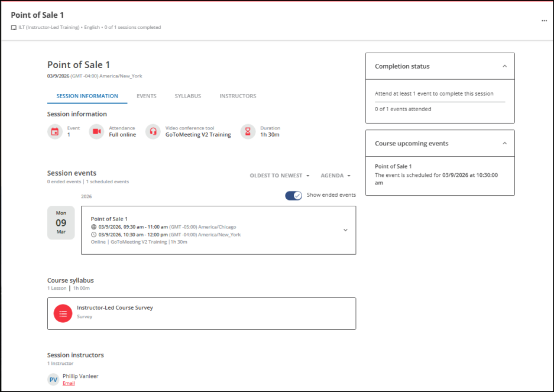
Task: Click the hourglass Duration icon
Action: (x=248, y=132)
